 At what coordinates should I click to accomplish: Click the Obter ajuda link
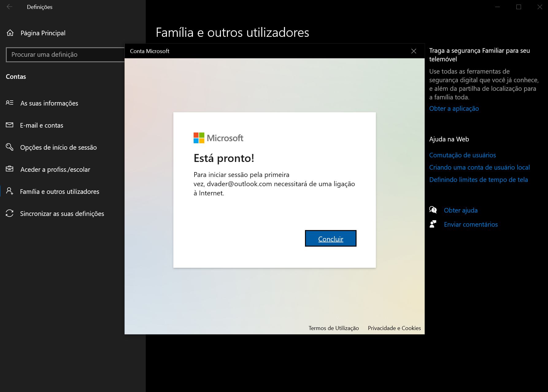[461, 210]
